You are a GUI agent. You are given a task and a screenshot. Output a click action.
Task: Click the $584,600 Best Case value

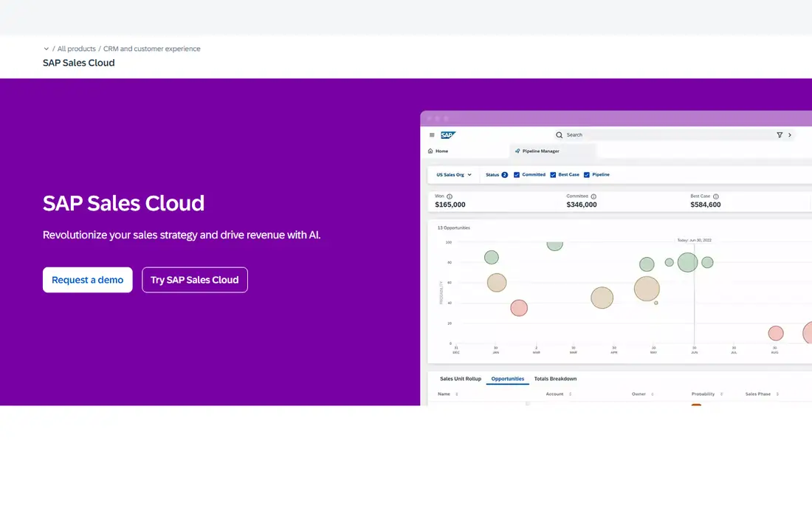pyautogui.click(x=705, y=205)
